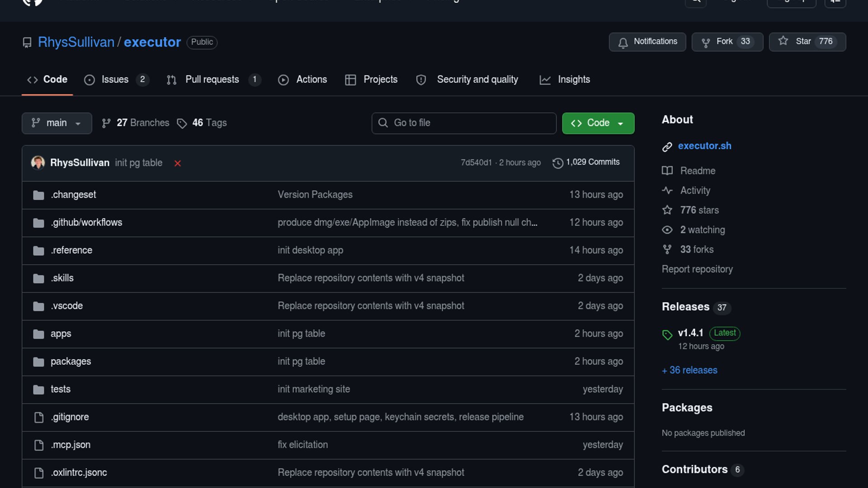Screen dimensions: 868x488
Task: Click the .gitignore file icon
Action: pyautogui.click(x=39, y=418)
